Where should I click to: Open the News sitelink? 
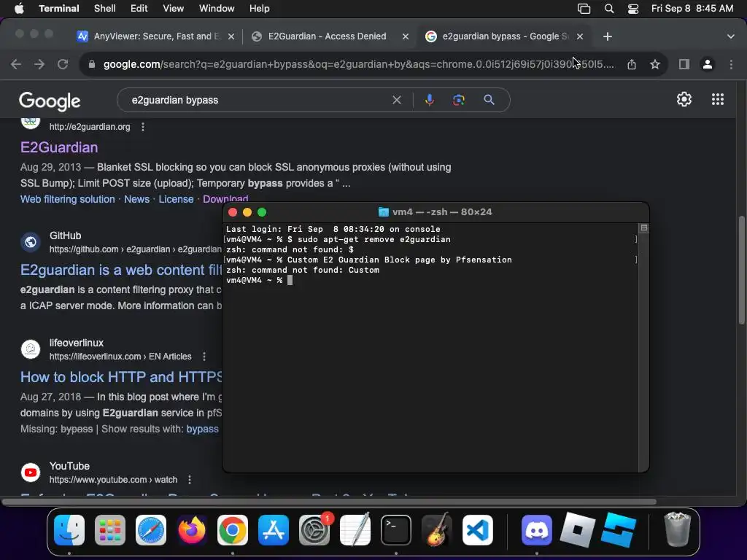tap(136, 199)
